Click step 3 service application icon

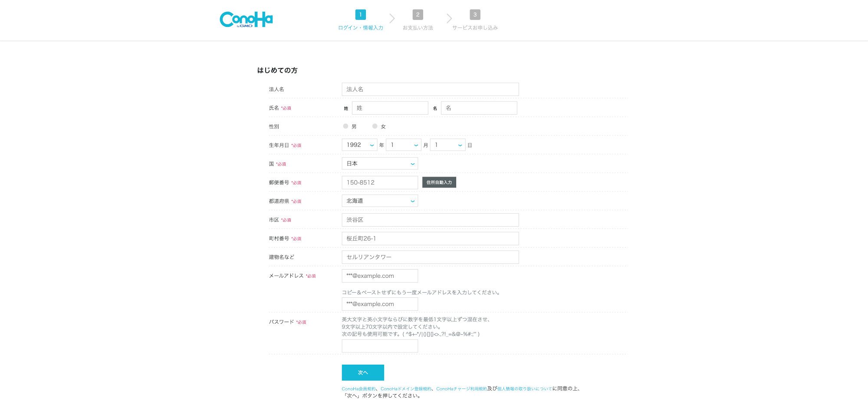click(x=475, y=15)
